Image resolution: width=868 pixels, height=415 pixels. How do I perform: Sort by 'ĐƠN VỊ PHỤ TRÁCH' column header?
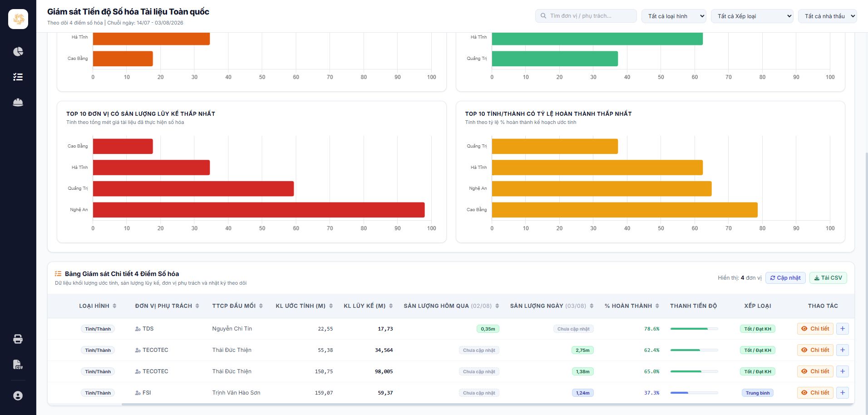click(167, 306)
